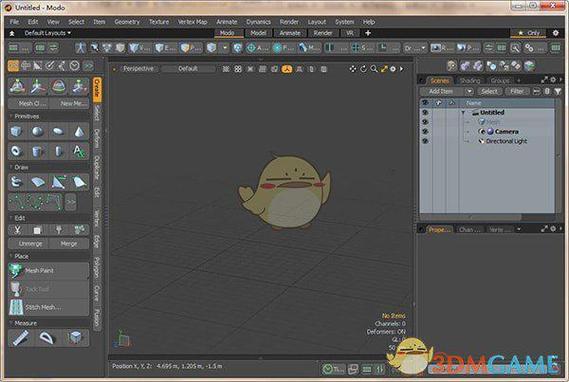Select the Directional Light item
The width and height of the screenshot is (569, 382).
pyautogui.click(x=506, y=141)
